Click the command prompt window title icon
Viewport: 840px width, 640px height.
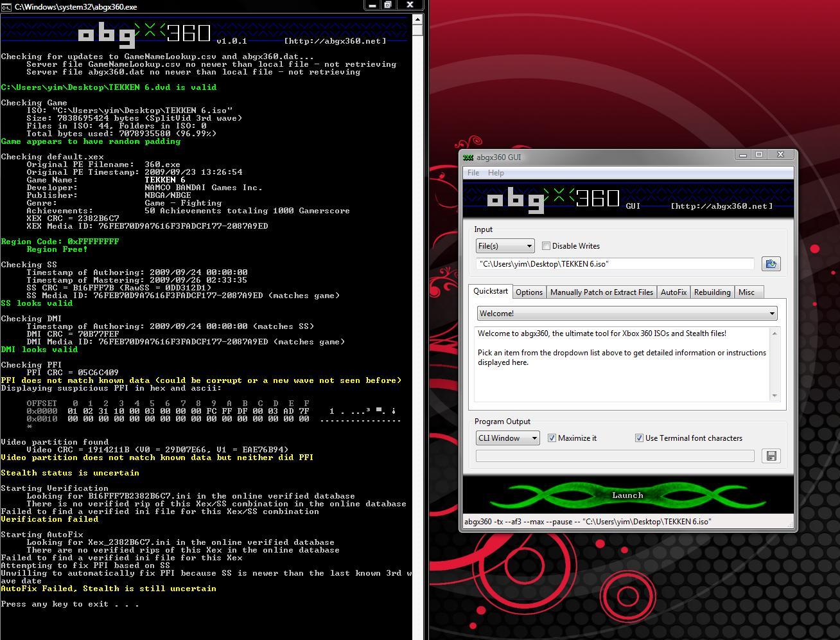coord(6,6)
